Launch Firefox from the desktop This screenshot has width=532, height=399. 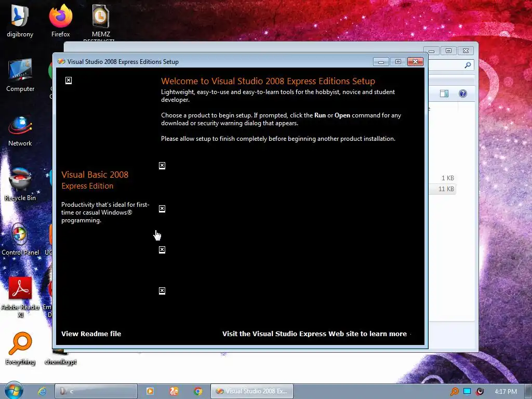pyautogui.click(x=60, y=20)
